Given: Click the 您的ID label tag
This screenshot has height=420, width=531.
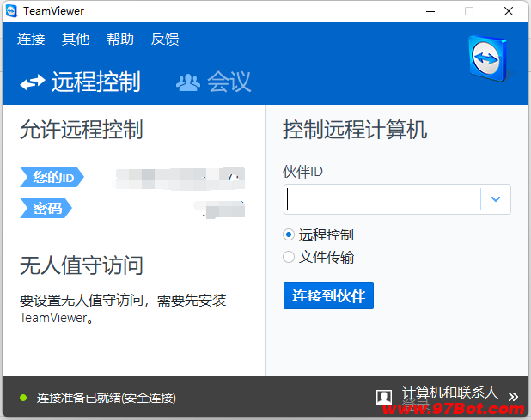Looking at the screenshot, I should point(52,177).
